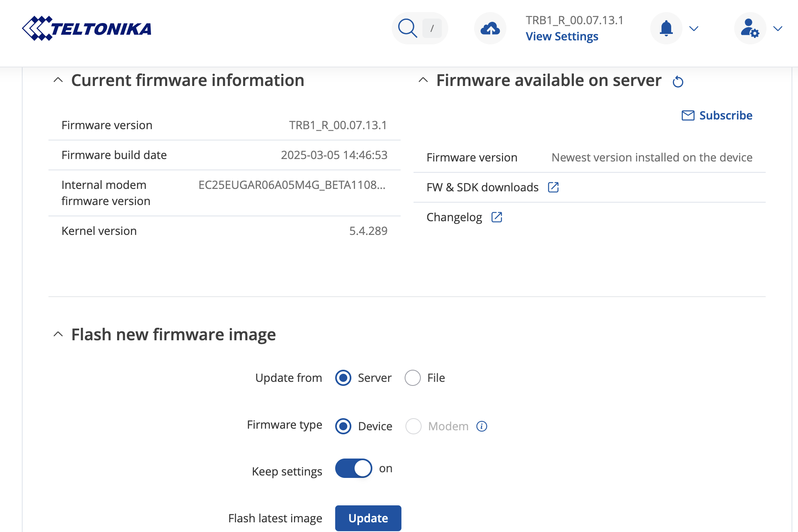This screenshot has width=798, height=532.
Task: Select Modem firmware type radio
Action: pos(414,426)
